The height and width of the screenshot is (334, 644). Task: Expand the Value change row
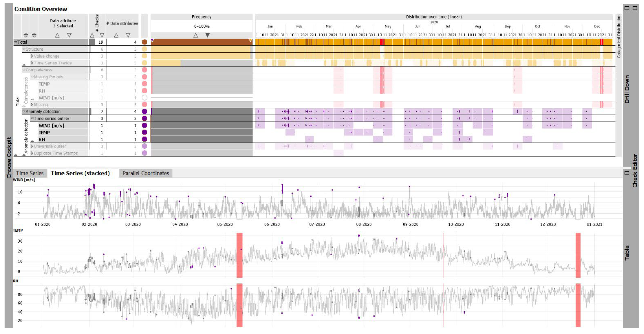tap(32, 56)
